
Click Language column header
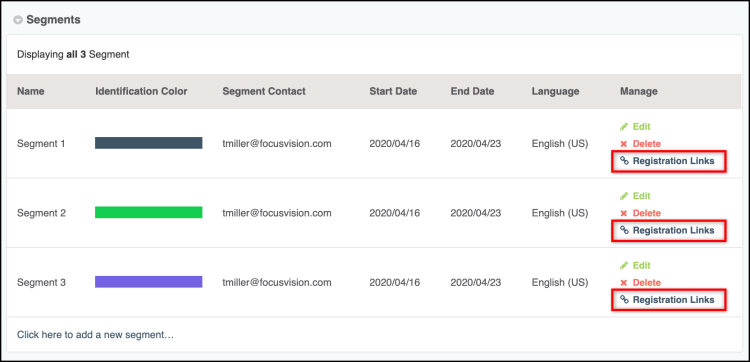555,91
